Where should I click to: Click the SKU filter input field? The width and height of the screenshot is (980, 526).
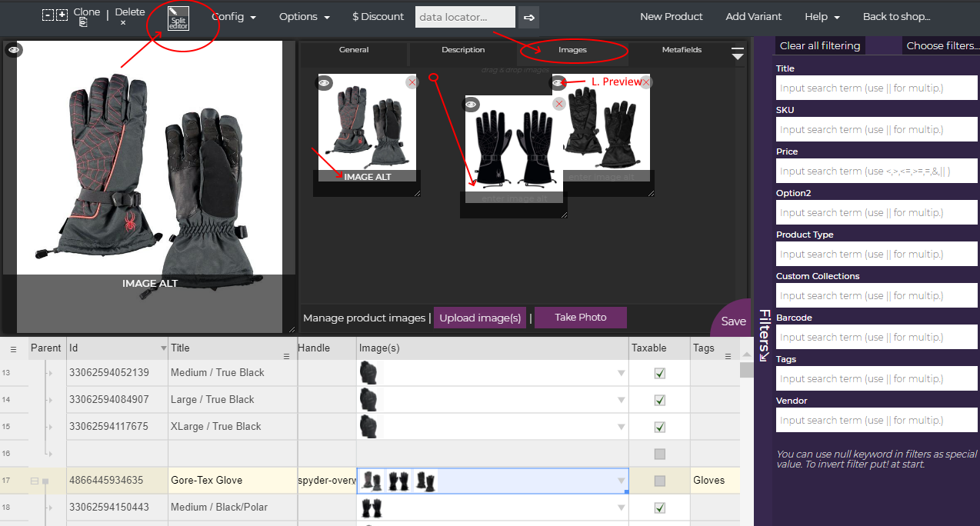(x=876, y=130)
